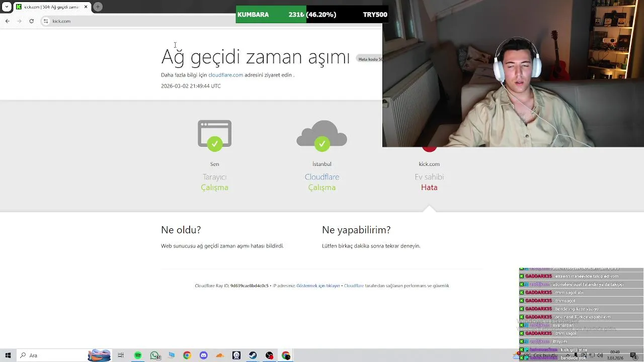
Task: Click the red 'Hata' status text
Action: pos(429,188)
